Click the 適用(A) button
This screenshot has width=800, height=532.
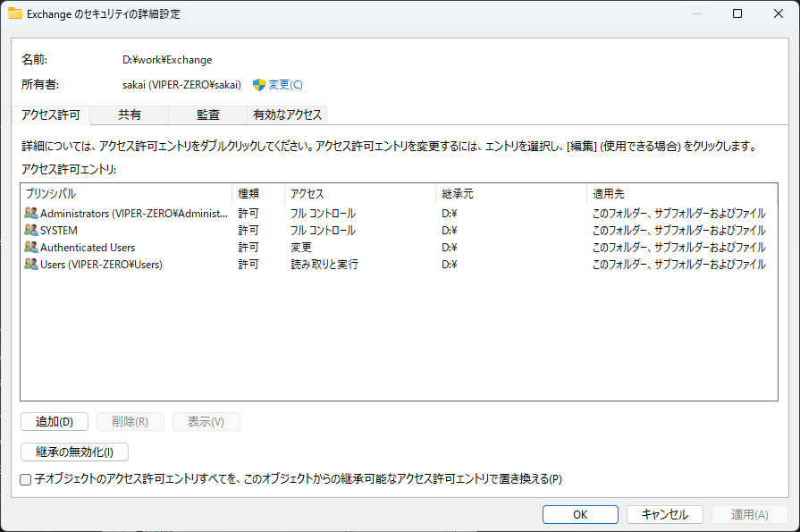tap(749, 515)
